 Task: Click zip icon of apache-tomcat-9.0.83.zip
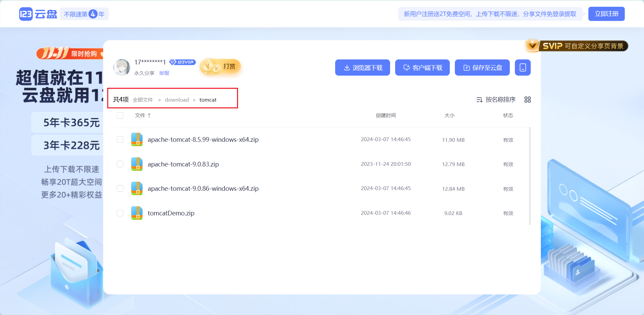(137, 164)
